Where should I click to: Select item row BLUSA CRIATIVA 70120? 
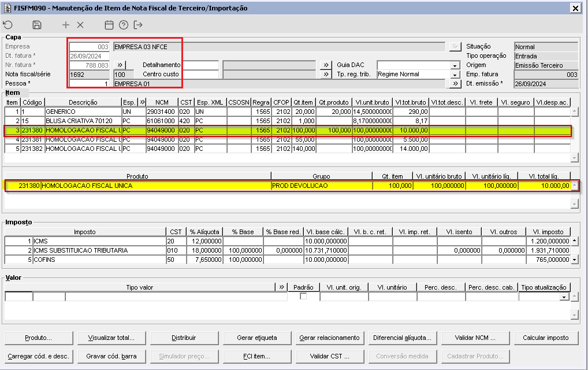pyautogui.click(x=288, y=121)
